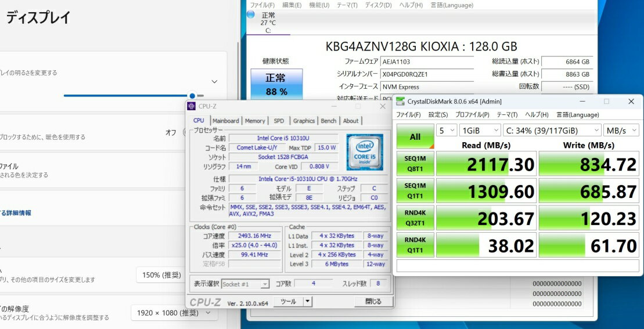Open the target drive C: 34% dropdown
The width and height of the screenshot is (644, 329).
coord(552,131)
